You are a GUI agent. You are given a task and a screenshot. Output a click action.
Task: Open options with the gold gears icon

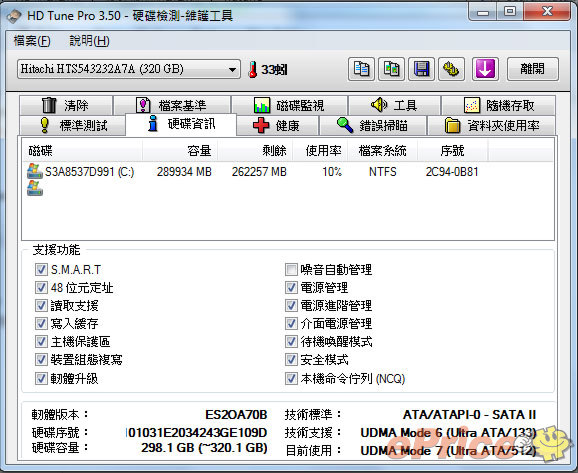coord(451,69)
